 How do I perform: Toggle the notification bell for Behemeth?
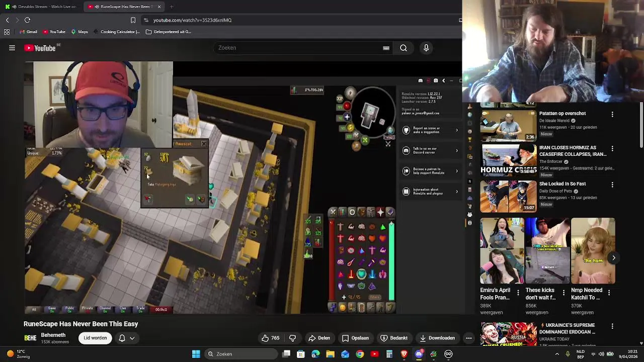tap(122, 338)
